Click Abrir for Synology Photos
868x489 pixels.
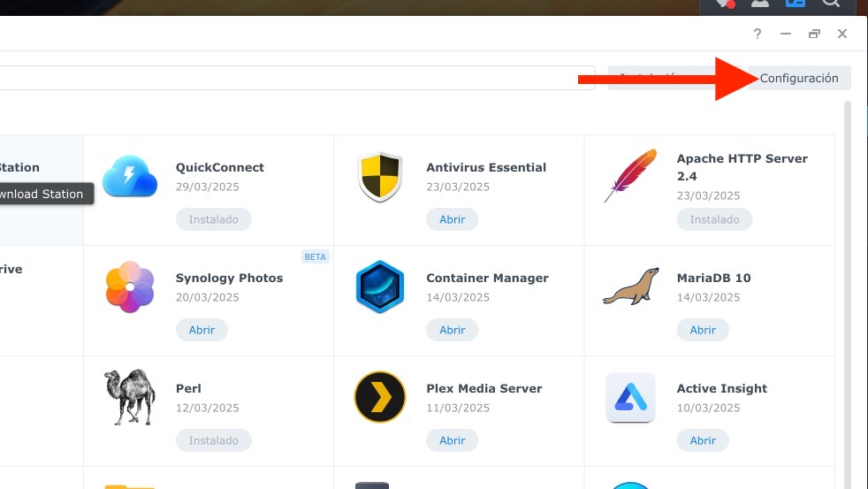click(x=202, y=330)
